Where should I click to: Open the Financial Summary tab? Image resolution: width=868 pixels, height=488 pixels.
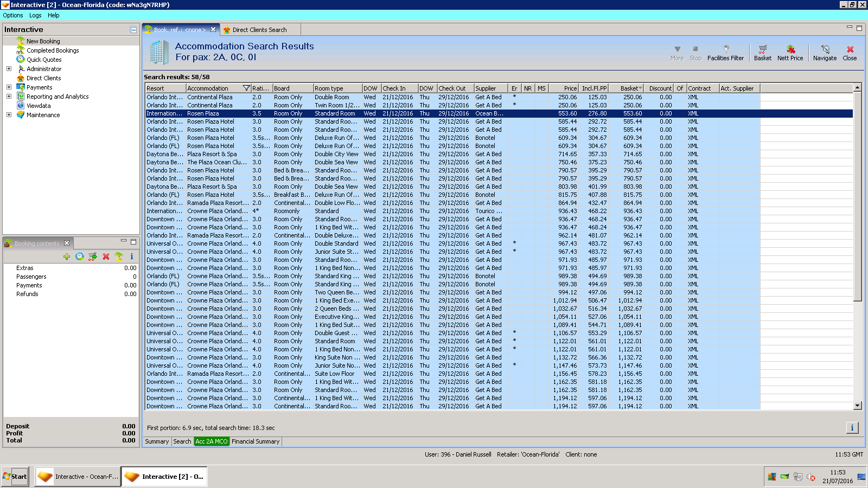(x=256, y=441)
